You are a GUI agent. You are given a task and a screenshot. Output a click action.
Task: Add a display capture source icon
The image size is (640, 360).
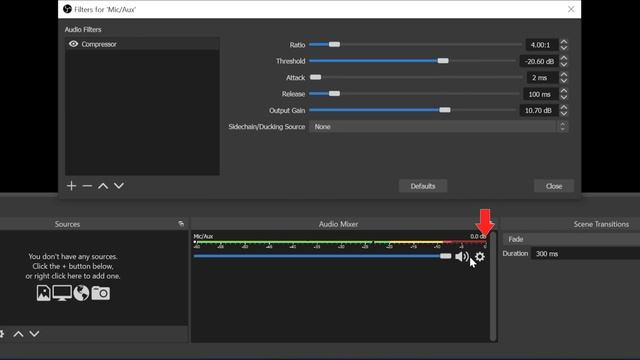tap(62, 293)
